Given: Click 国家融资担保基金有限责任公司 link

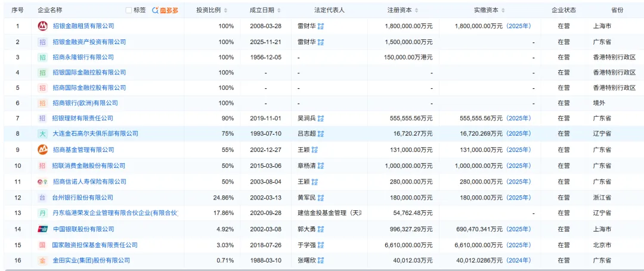Looking at the screenshot, I should pos(95,245).
